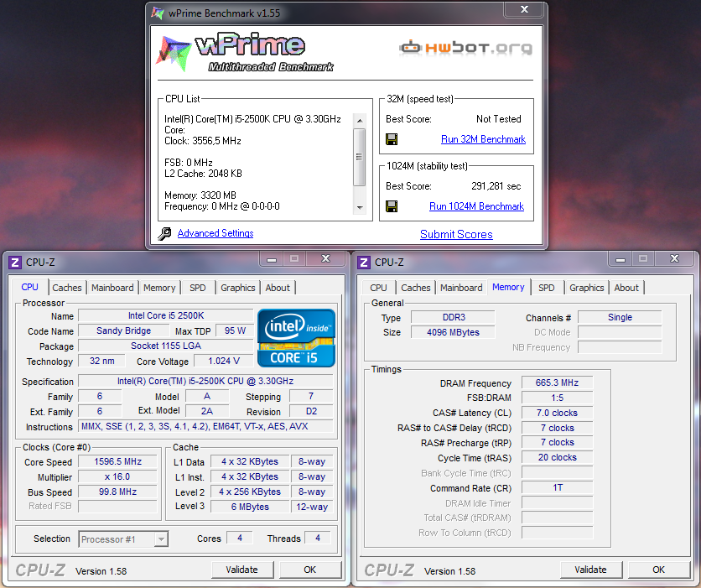Click the CAS# Latency value 7.0 clocks
The width and height of the screenshot is (701, 588).
point(557,414)
